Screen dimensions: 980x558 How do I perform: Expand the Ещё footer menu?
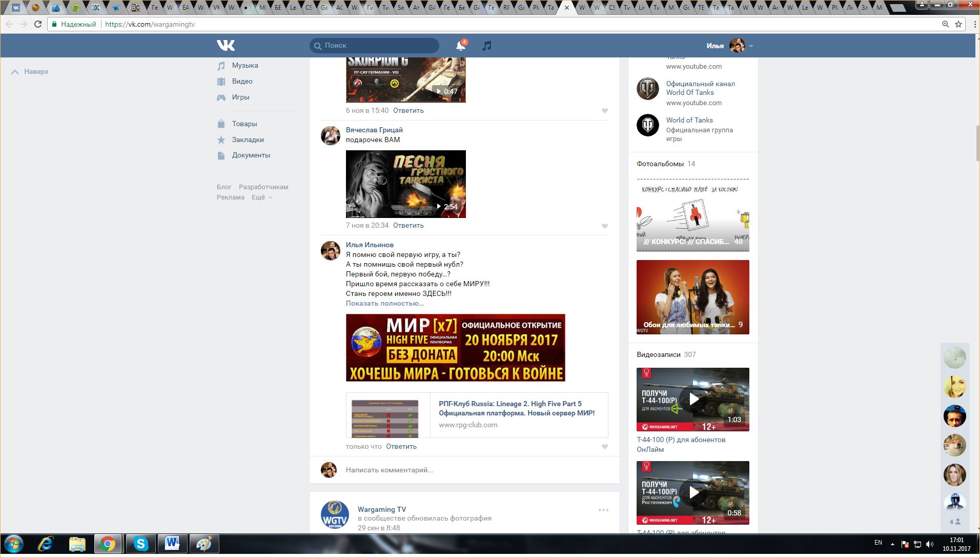point(261,197)
